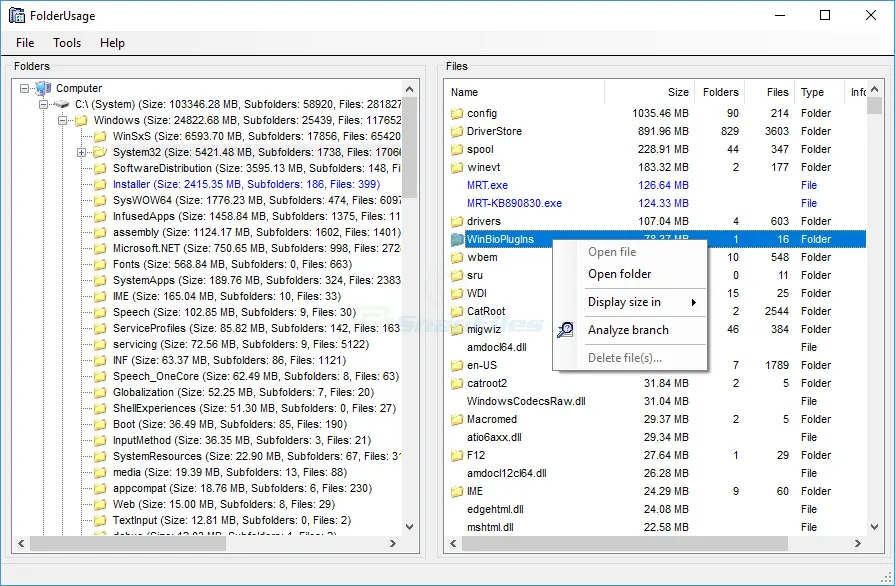895x586 pixels.
Task: Click the WinBioPlugIns folder icon
Action: pos(457,239)
